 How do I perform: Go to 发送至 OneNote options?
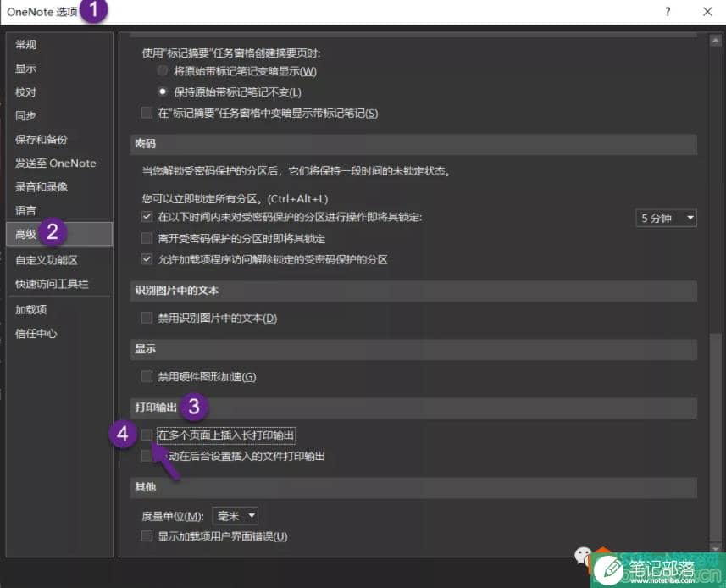coord(56,163)
